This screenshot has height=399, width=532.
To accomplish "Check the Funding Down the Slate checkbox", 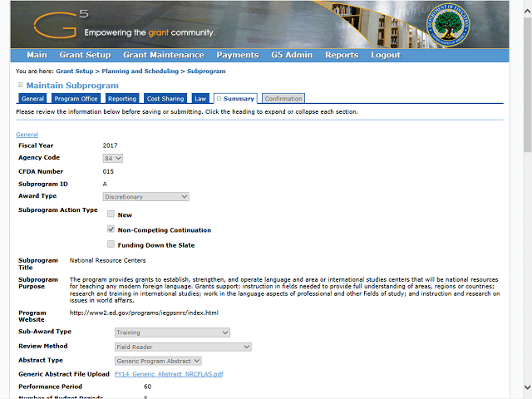I will pyautogui.click(x=111, y=244).
